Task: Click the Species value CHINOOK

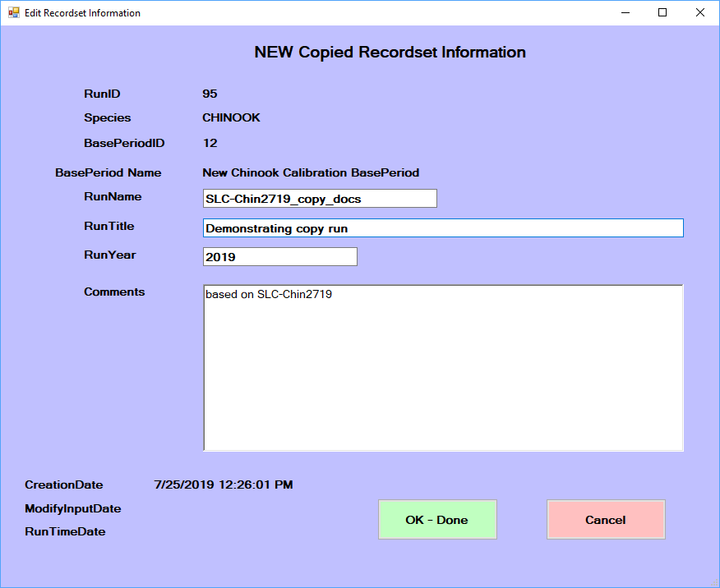Action: 231,117
